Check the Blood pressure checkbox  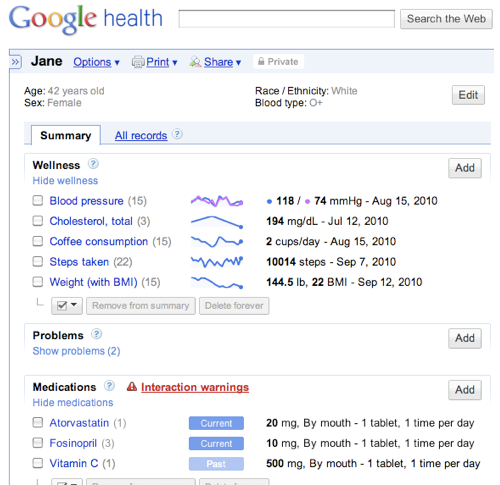point(38,201)
